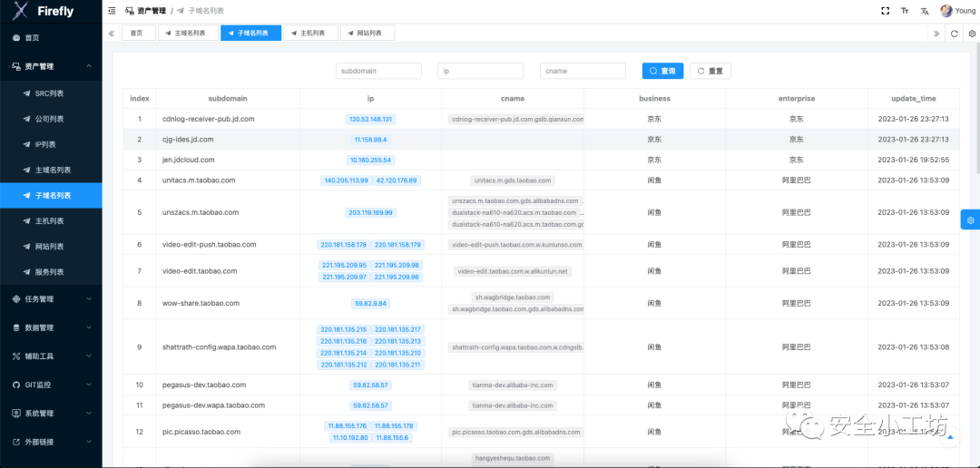Select 子域名列表 in the sidebar
Screen dimensions: 980x468
(51, 196)
